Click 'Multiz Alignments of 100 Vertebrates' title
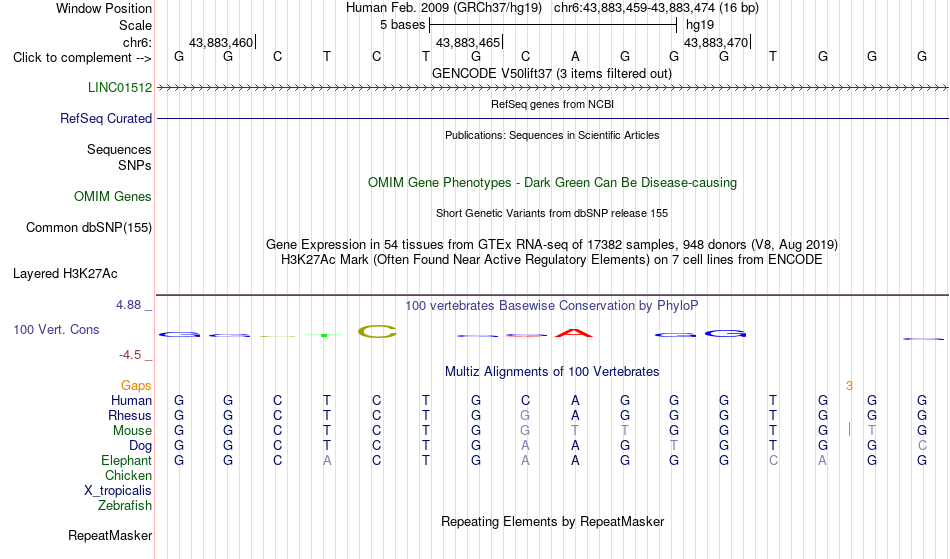Image resolution: width=950 pixels, height=559 pixels. pyautogui.click(x=552, y=371)
